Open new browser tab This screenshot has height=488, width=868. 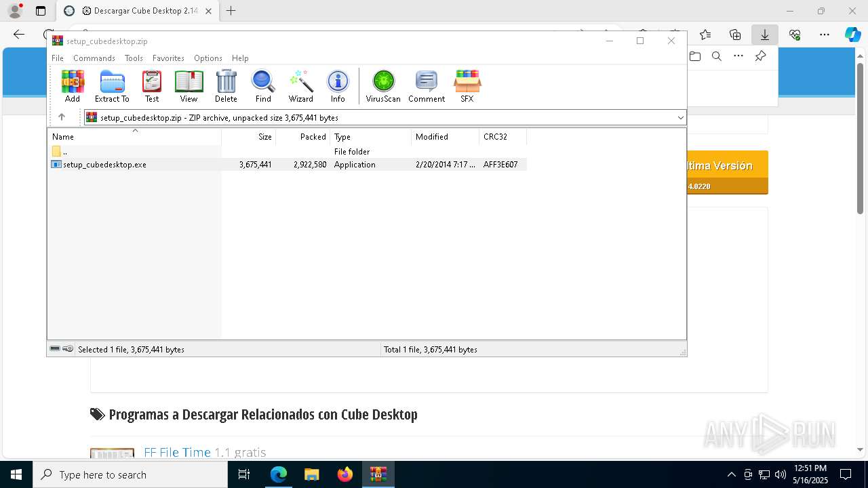pyautogui.click(x=231, y=11)
